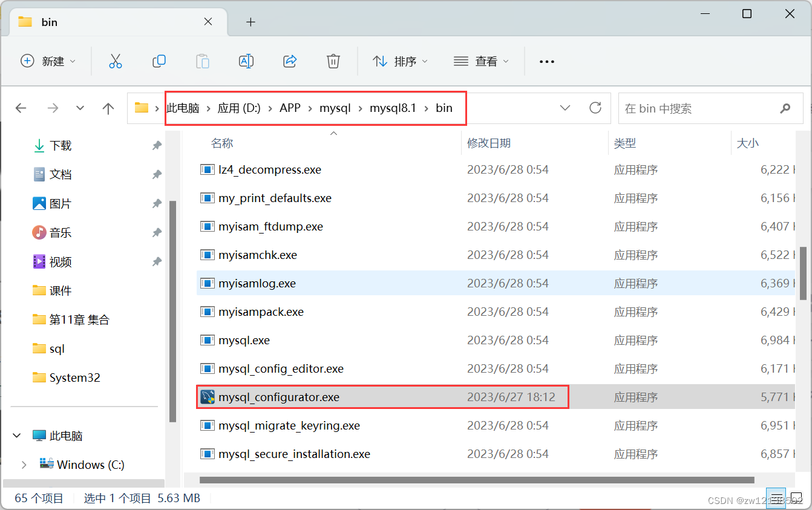Select myisamlog.exe file
This screenshot has width=812, height=510.
pos(495,283)
